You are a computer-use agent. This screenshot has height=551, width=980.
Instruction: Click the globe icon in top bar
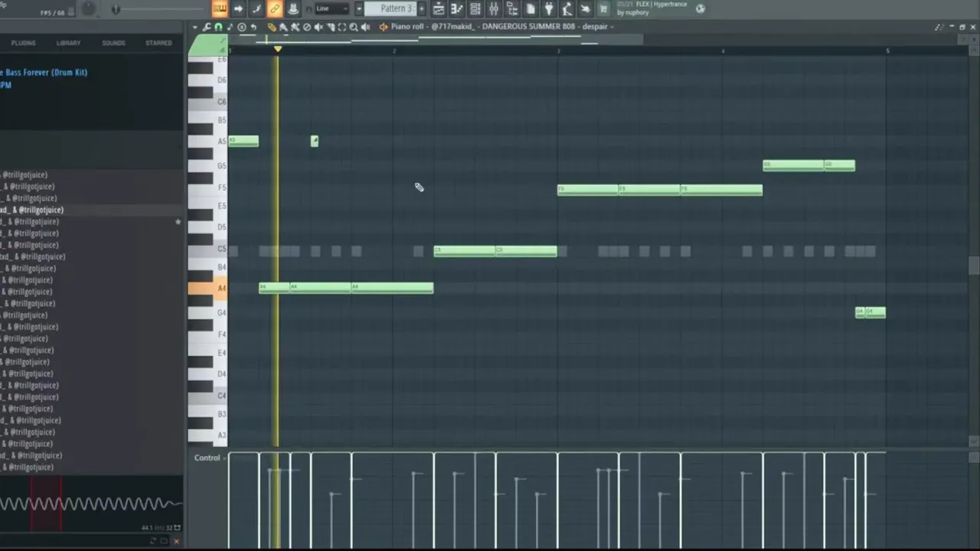click(700, 8)
